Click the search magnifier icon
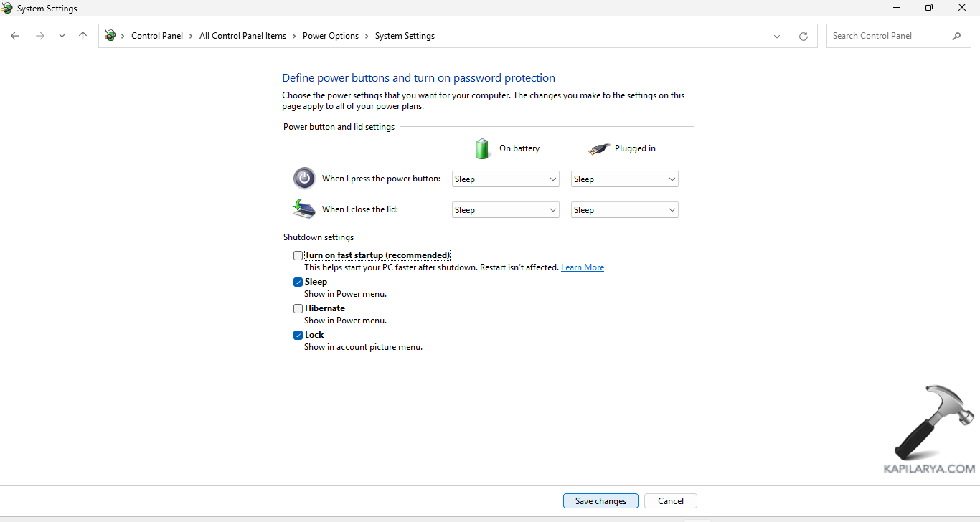Screen dimensions: 980x522 point(957,35)
